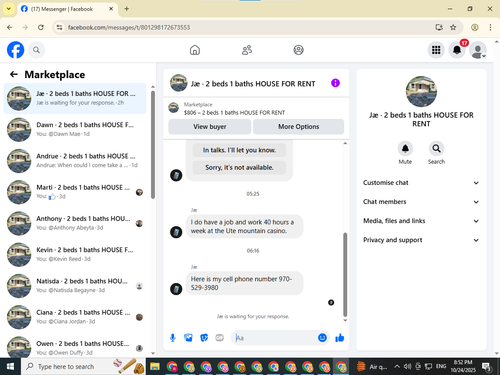Expand the Customise chat section
This screenshot has width=500, height=375.
pos(421,183)
